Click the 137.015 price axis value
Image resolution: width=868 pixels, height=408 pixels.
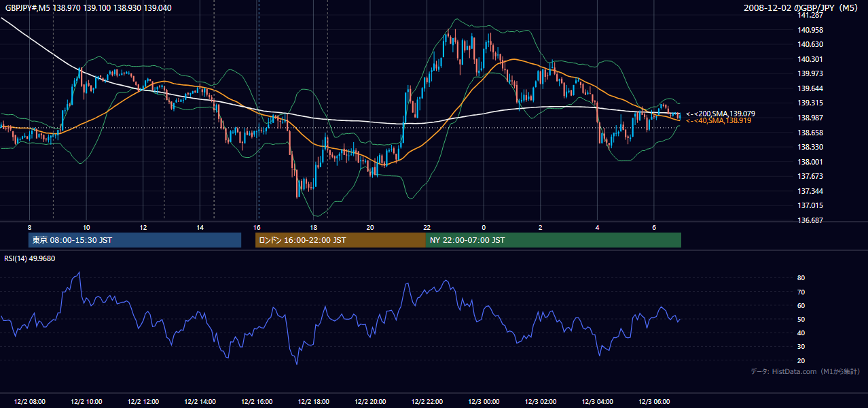(x=809, y=205)
